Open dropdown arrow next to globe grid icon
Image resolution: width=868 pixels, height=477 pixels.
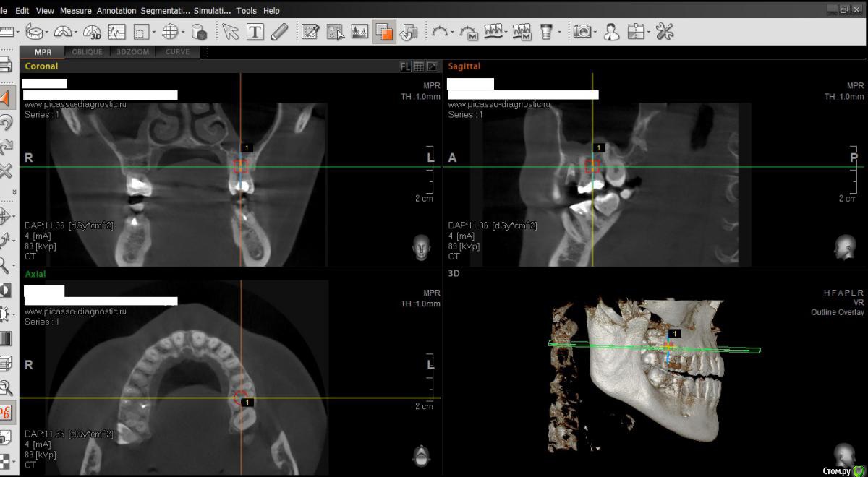pos(183,33)
